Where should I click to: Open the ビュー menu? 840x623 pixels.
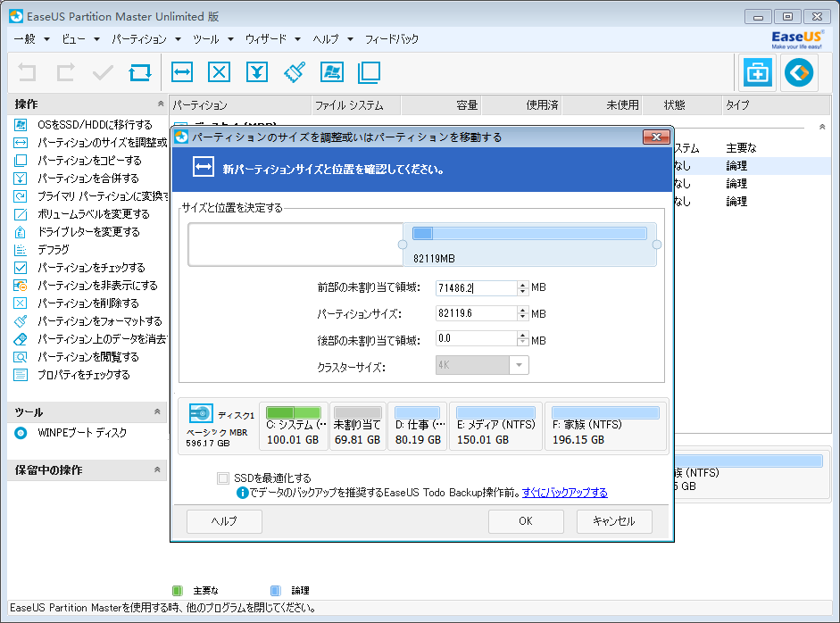tap(80, 39)
